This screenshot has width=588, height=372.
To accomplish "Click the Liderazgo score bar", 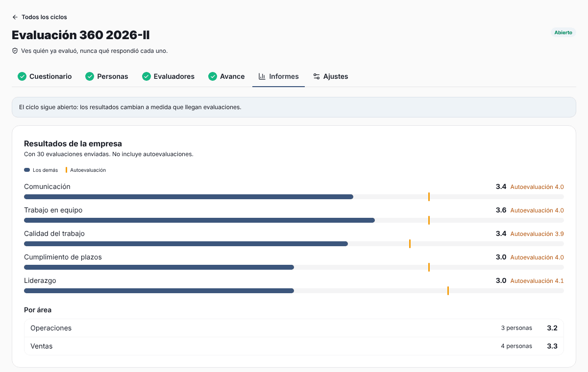I will tap(294, 291).
